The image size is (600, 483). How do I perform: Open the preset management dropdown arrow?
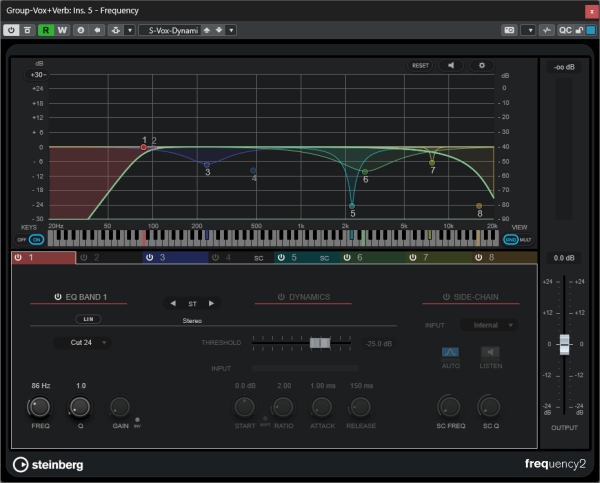click(231, 30)
